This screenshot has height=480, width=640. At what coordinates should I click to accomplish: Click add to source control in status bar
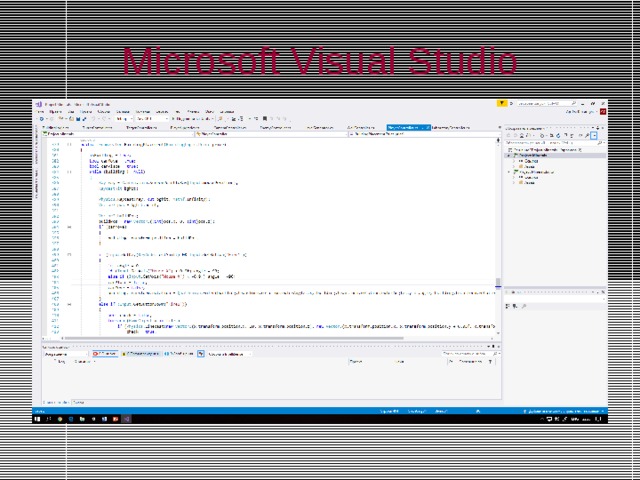click(x=563, y=411)
